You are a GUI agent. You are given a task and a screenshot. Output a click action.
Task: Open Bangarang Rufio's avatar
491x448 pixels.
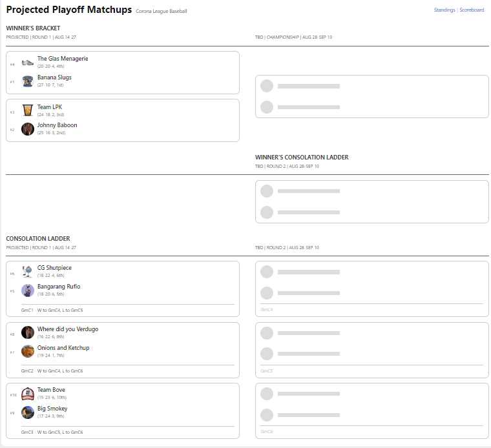[28, 290]
